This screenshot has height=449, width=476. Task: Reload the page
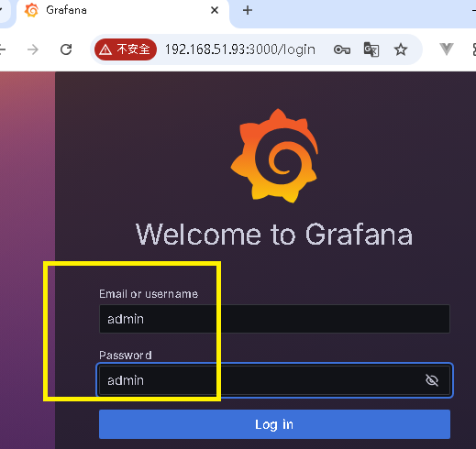point(66,49)
